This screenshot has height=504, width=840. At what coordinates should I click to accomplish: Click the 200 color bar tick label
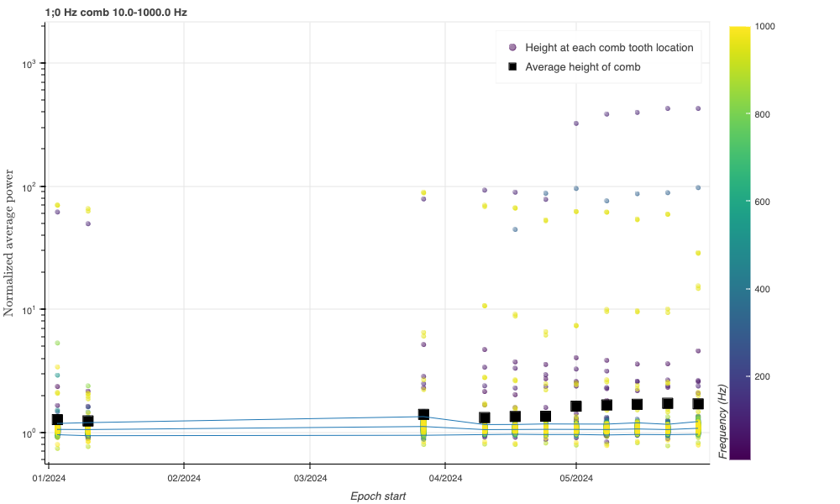click(763, 376)
